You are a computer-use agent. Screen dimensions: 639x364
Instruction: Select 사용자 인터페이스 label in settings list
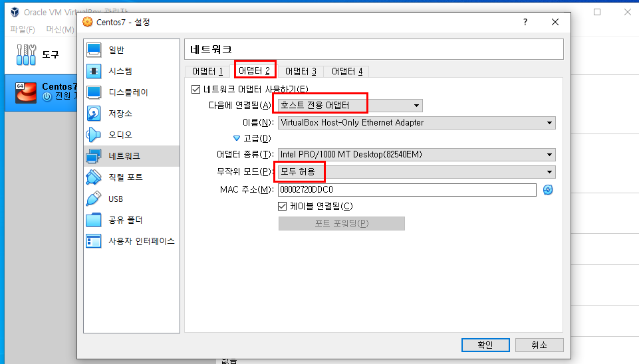[x=142, y=241]
